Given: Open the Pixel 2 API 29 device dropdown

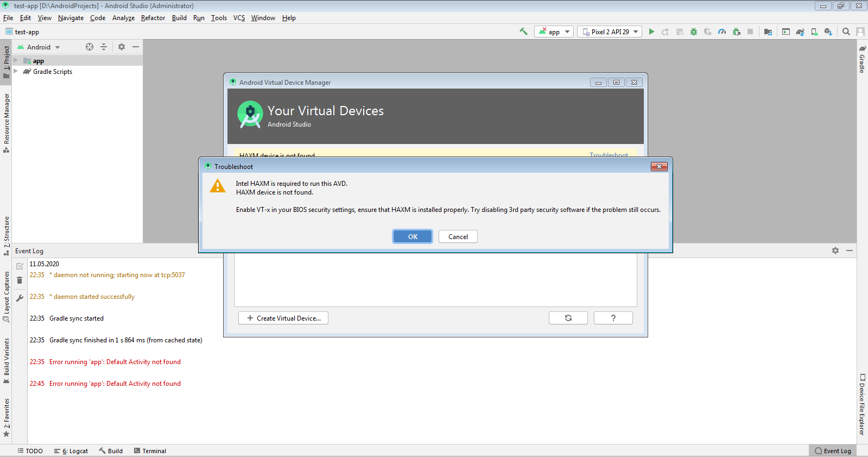Looking at the screenshot, I should [x=610, y=32].
